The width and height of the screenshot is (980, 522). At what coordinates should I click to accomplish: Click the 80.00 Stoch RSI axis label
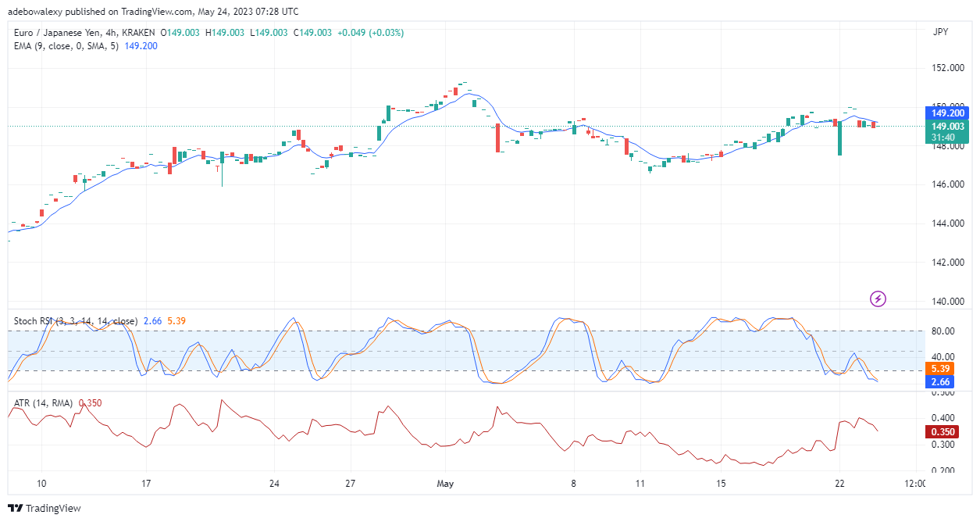click(943, 331)
